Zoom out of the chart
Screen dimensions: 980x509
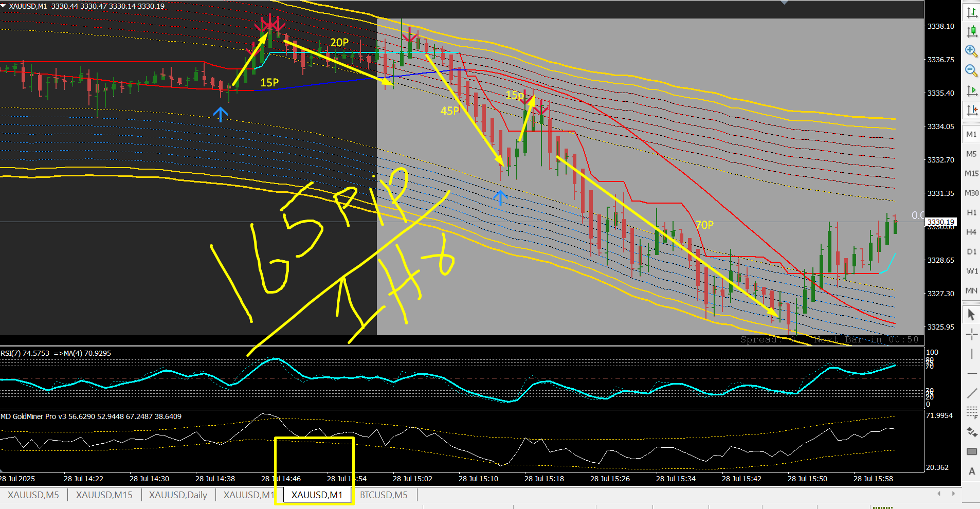point(971,70)
